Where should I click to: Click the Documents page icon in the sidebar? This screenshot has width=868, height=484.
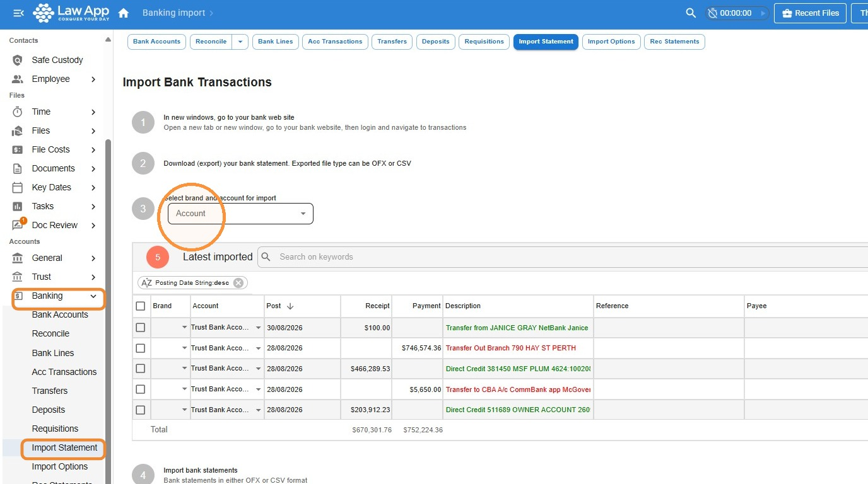point(18,168)
